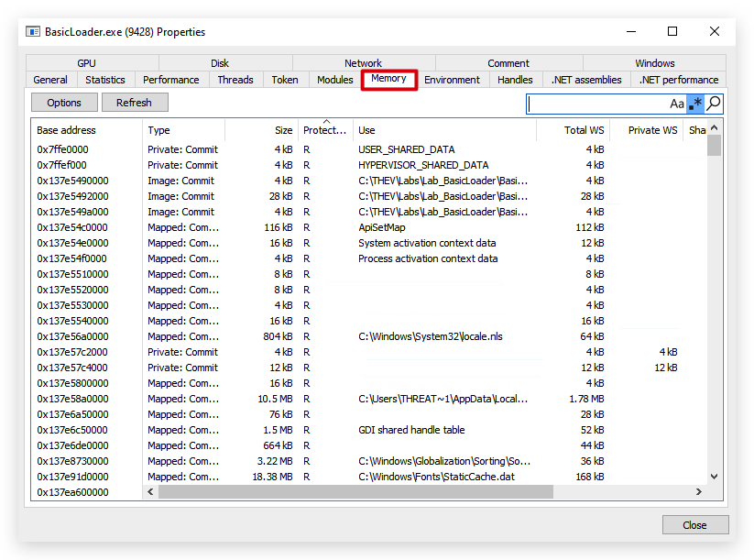Sort by the Size column header
The image size is (754, 560).
click(x=262, y=130)
